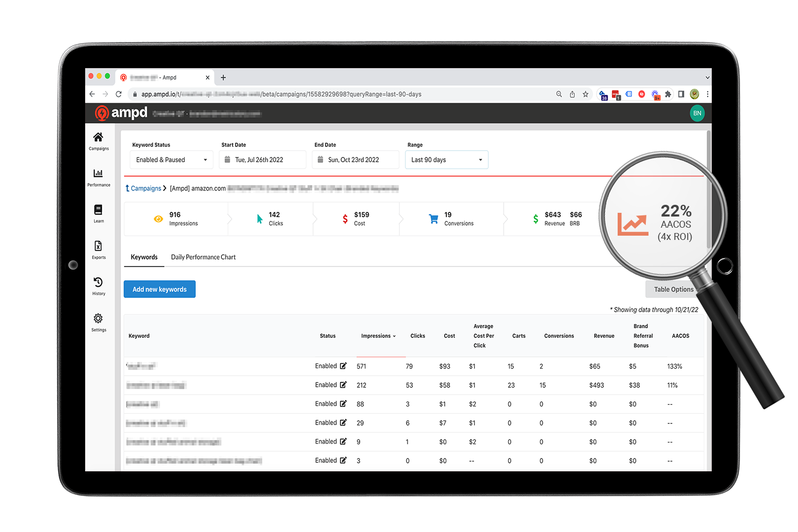Screen dimensions: 798x532
Task: Open the Range dropdown showing Last 90 days
Action: pyautogui.click(x=447, y=160)
